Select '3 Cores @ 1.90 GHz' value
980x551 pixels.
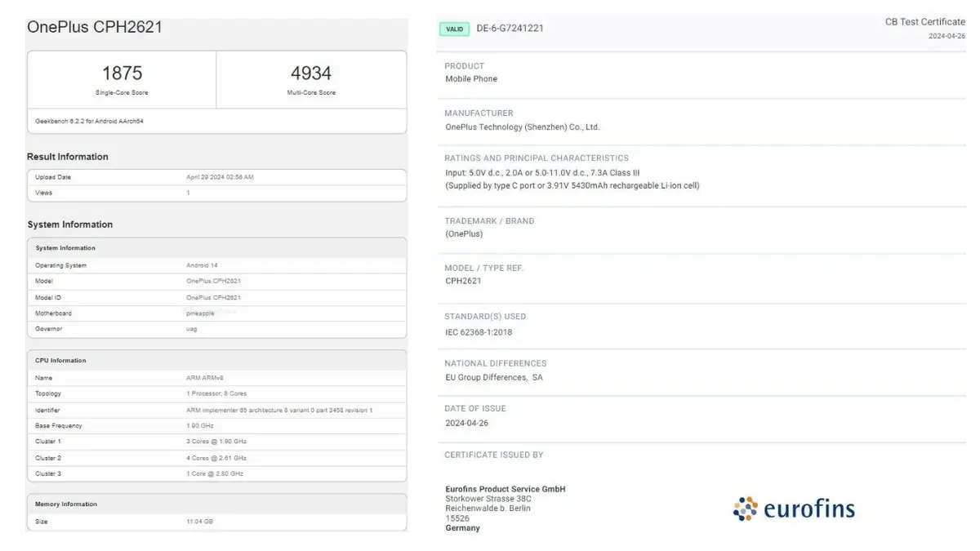point(216,442)
